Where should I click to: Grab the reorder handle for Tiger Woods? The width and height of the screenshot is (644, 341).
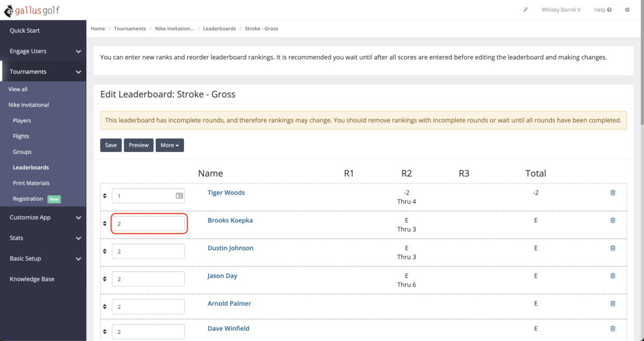coord(105,196)
